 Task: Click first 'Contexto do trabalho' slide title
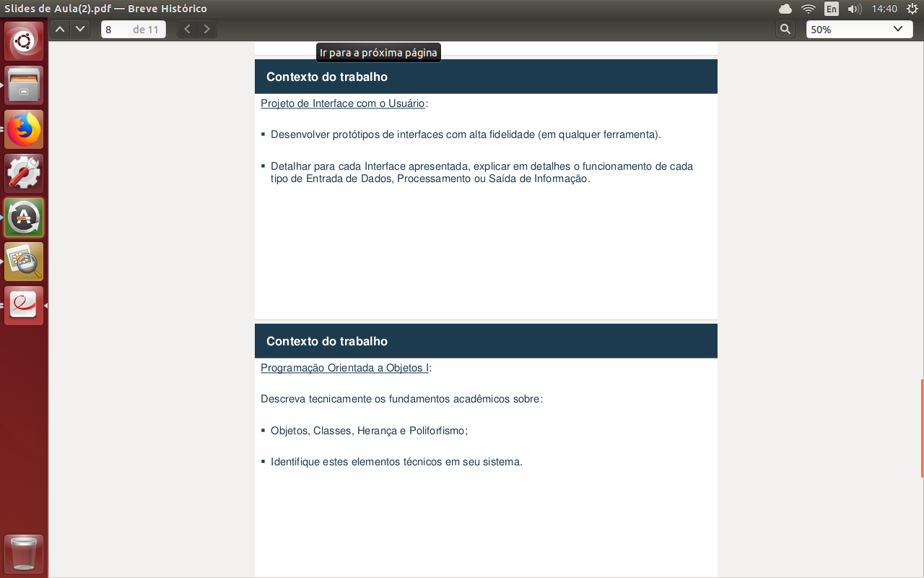[x=327, y=77]
